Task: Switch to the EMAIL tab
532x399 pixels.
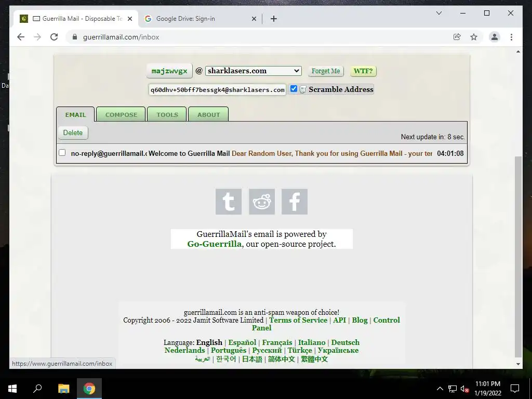Action: point(75,114)
